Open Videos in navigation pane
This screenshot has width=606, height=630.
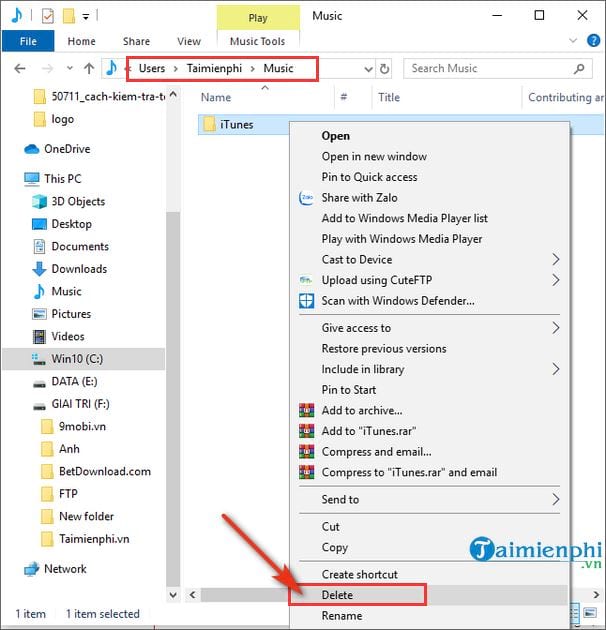coord(58,336)
